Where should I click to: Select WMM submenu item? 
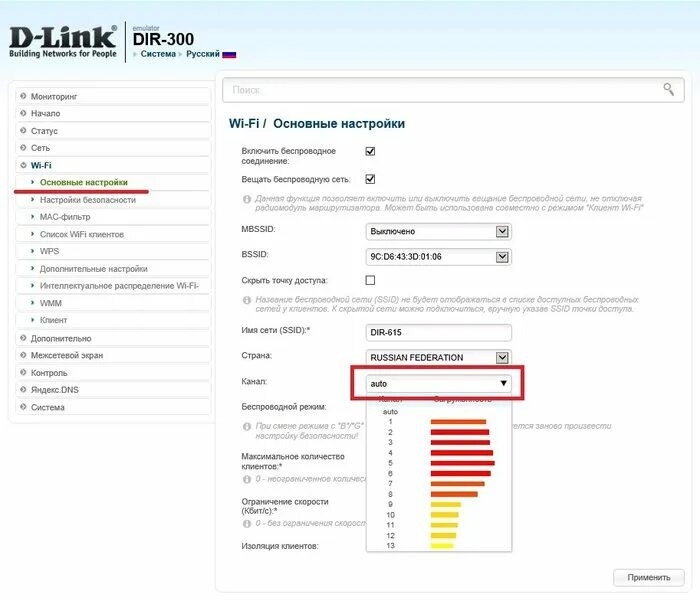coord(112,303)
